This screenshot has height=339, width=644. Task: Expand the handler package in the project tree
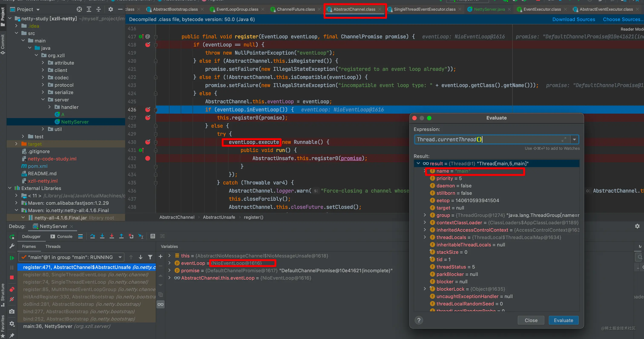click(49, 107)
